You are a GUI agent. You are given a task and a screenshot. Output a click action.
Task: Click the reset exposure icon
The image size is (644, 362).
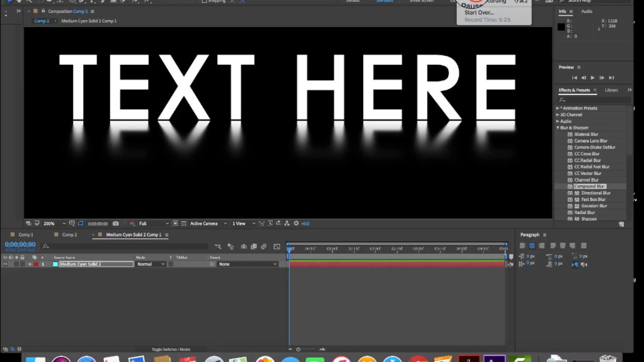pos(296,223)
